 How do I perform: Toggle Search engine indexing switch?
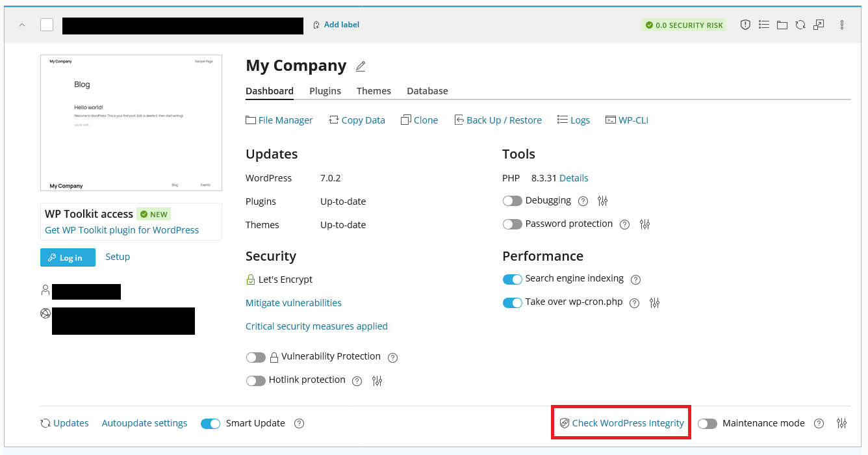[513, 279]
